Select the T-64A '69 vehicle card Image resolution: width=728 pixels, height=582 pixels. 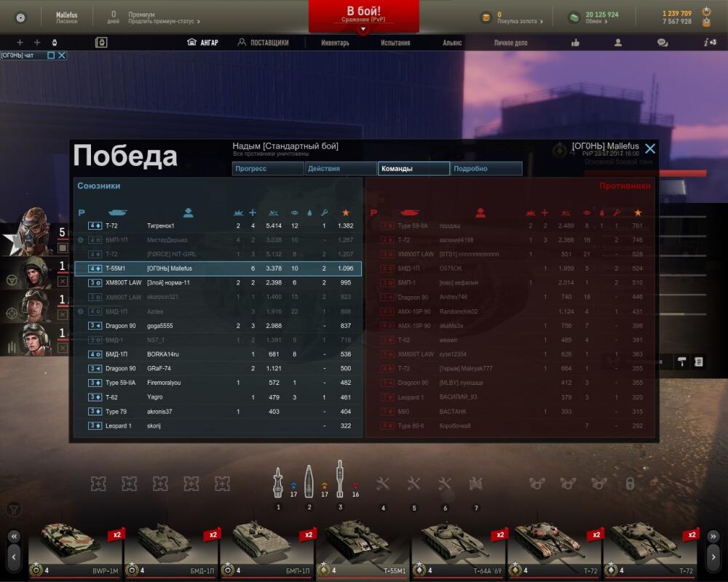[458, 551]
